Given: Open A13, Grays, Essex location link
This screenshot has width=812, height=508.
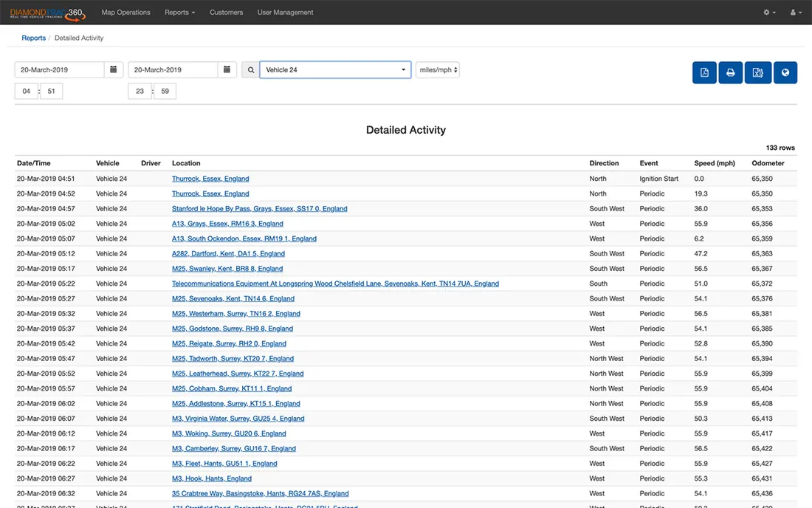Looking at the screenshot, I should click(227, 224).
